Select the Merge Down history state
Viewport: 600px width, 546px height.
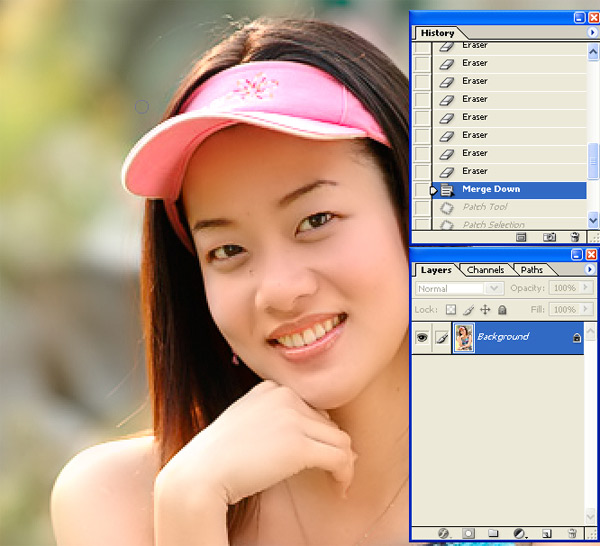point(509,190)
